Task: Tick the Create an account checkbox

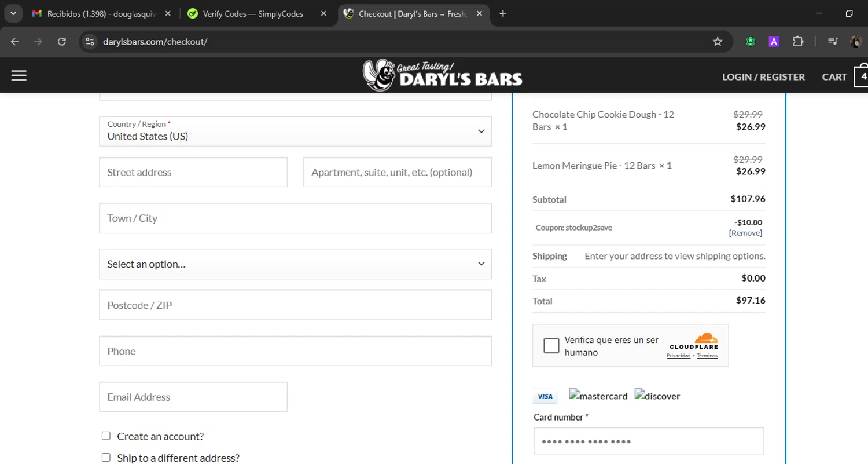Action: tap(106, 436)
